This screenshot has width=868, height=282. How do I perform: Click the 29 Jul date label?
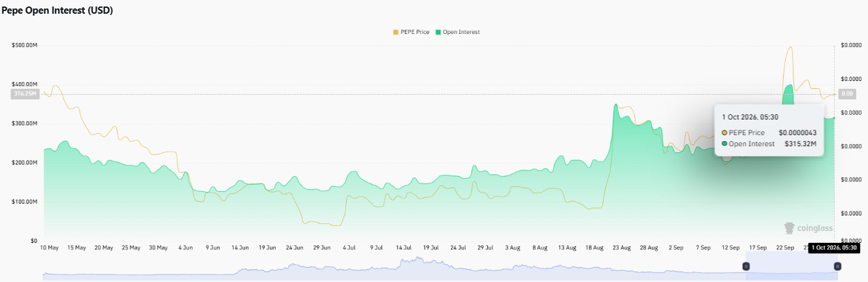tap(485, 248)
